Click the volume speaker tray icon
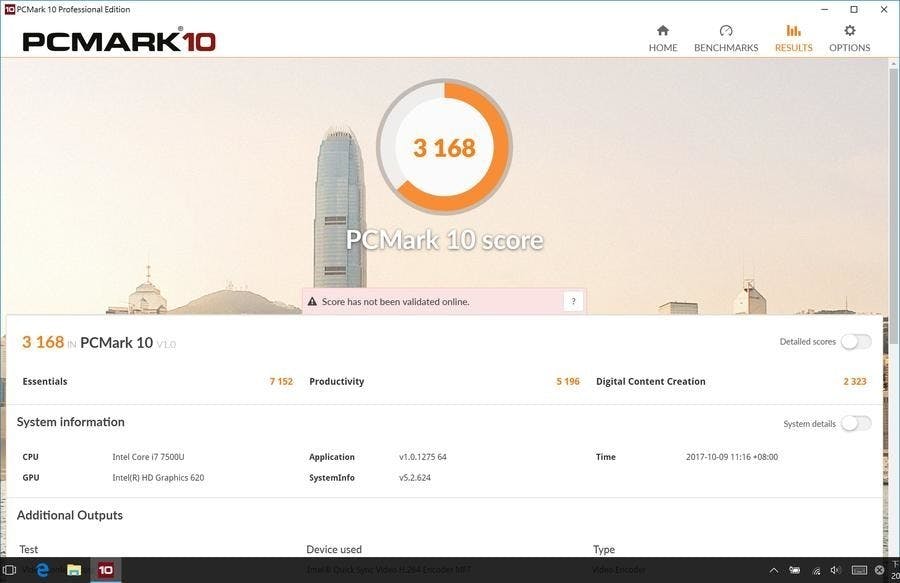Screen dimensions: 900x583 [x=836, y=570]
